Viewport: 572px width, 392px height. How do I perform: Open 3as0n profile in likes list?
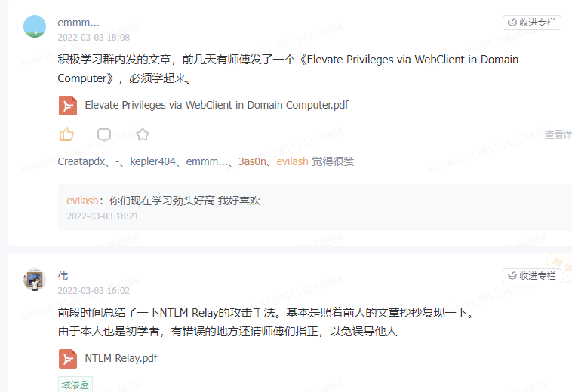[x=252, y=161]
